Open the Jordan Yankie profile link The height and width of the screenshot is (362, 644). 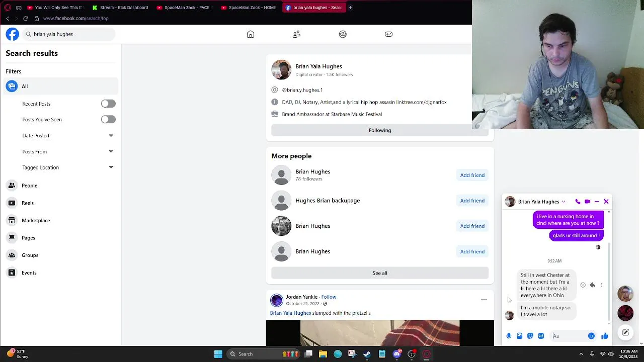coord(301,297)
